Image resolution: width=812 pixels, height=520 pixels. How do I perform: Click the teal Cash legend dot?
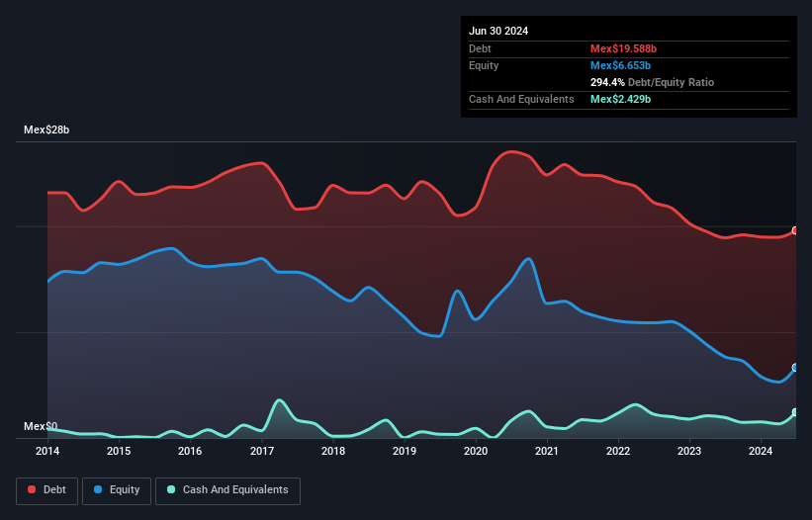click(x=171, y=489)
